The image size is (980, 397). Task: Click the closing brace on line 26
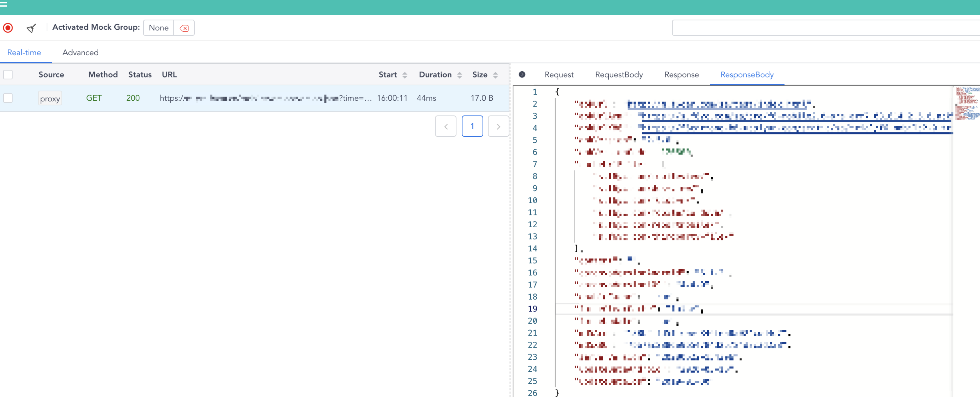click(x=557, y=393)
